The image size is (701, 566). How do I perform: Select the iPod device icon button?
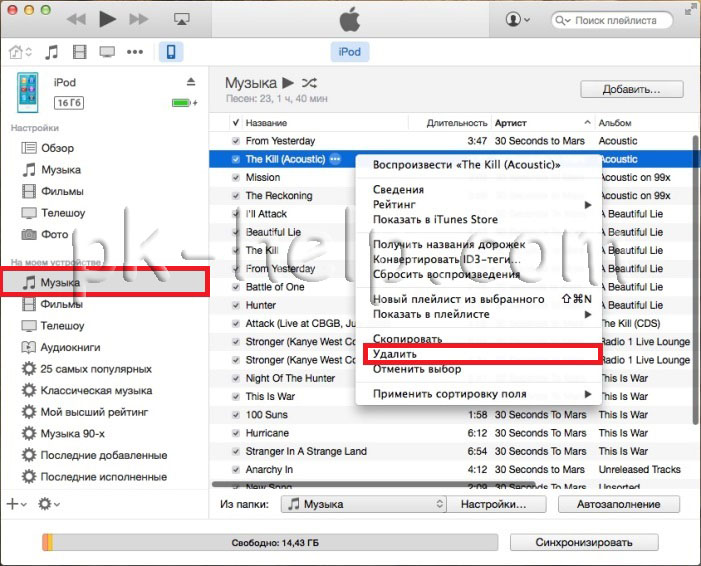click(x=171, y=52)
